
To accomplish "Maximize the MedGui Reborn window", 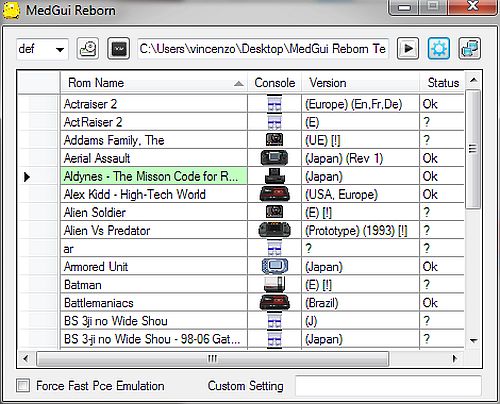I will click(x=433, y=7).
